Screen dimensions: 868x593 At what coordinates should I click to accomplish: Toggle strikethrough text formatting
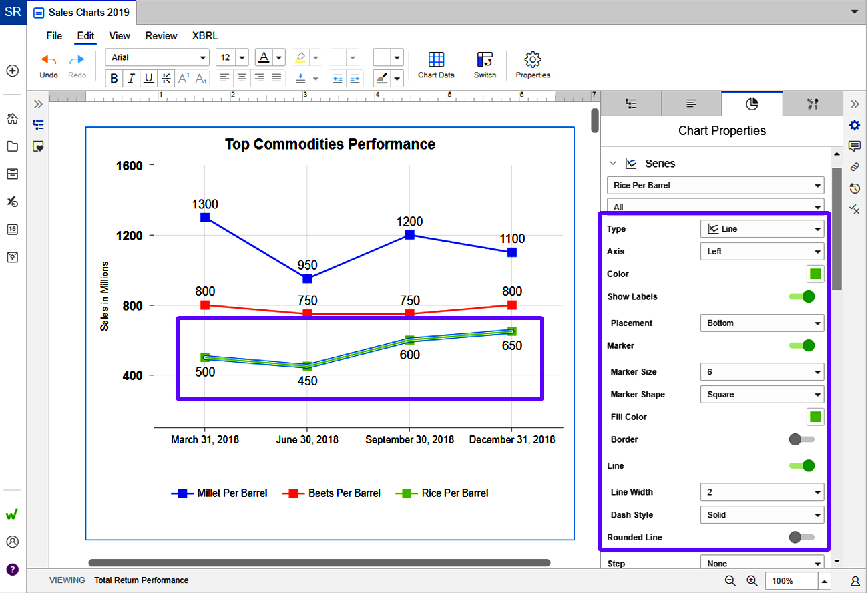tap(166, 79)
